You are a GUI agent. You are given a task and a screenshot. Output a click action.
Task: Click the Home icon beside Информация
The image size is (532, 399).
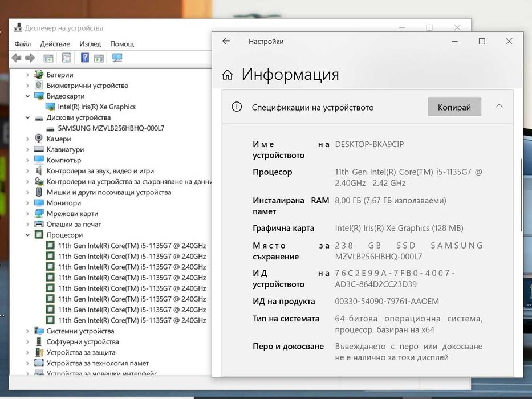coord(228,75)
